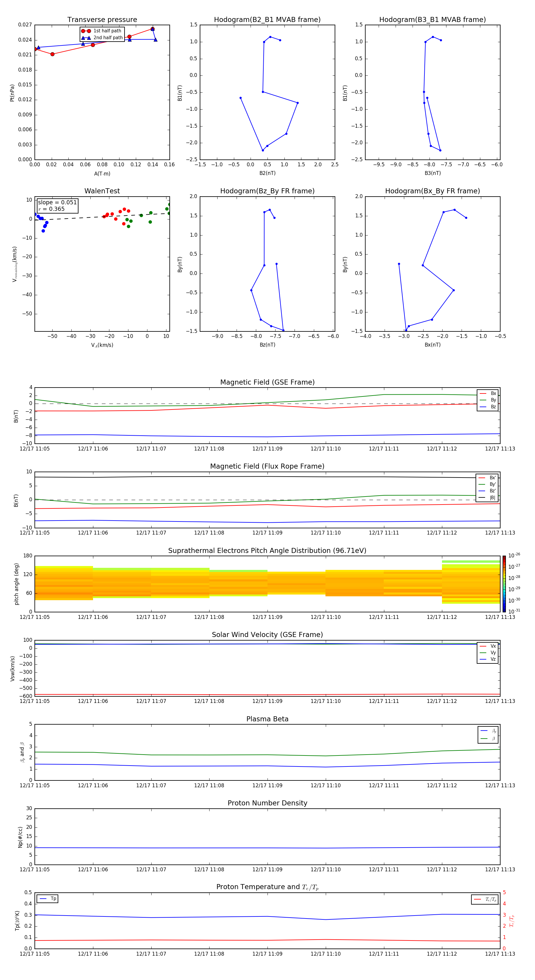Click the "10^-31" colorbar tick label
The width and height of the screenshot is (535, 980).
pos(514,611)
